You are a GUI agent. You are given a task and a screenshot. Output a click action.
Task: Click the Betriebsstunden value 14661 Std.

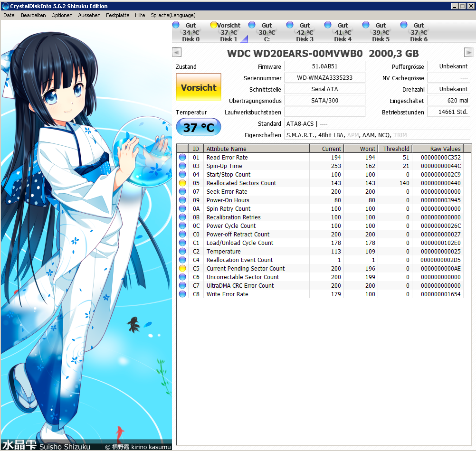[448, 112]
